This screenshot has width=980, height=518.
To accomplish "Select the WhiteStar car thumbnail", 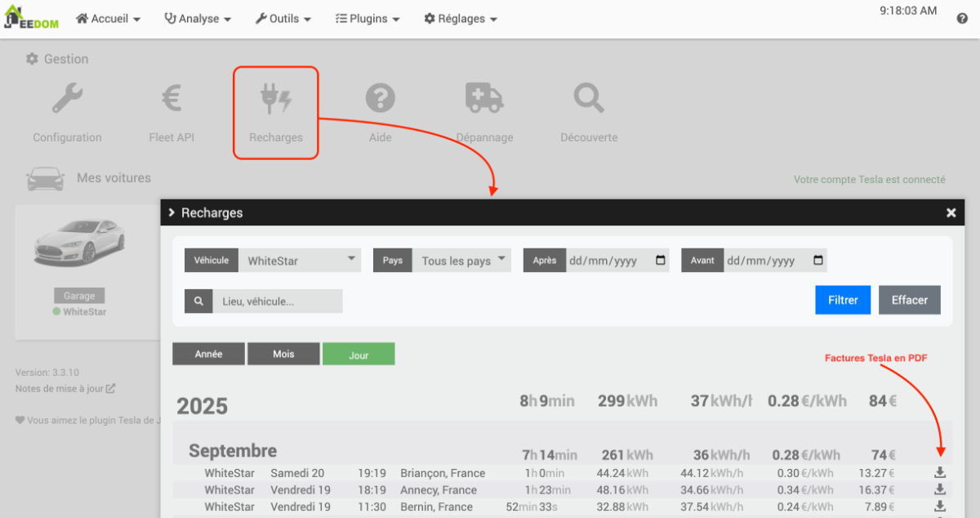I will coord(79,242).
